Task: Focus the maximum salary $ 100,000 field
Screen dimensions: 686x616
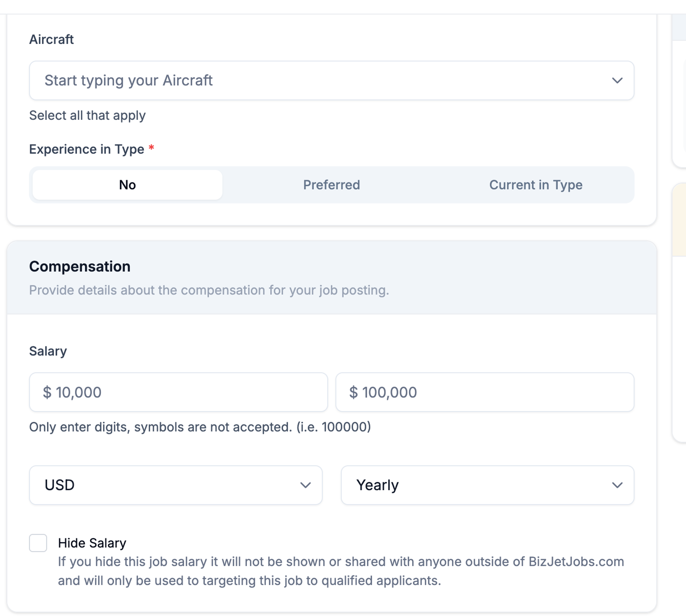Action: click(x=485, y=392)
